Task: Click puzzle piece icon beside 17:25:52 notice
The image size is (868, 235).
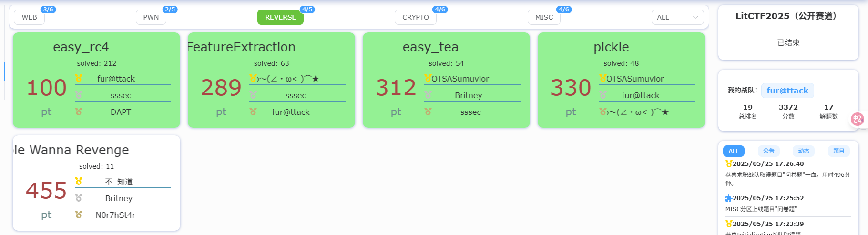Action: [x=728, y=198]
